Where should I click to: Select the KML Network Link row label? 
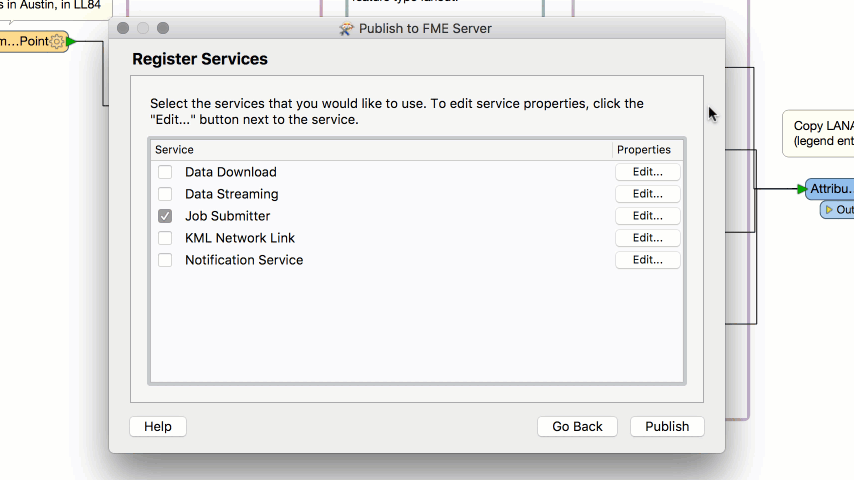coord(240,238)
